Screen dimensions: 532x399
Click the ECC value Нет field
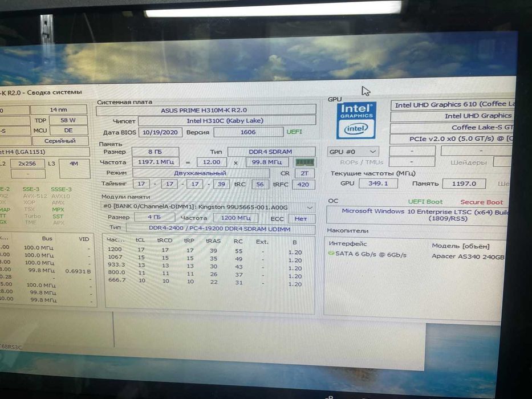[301, 218]
